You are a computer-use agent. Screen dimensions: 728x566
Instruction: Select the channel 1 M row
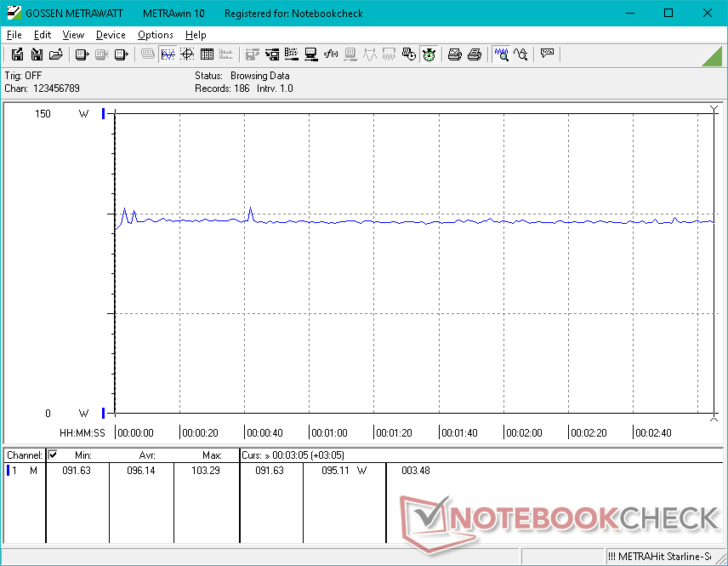click(23, 471)
